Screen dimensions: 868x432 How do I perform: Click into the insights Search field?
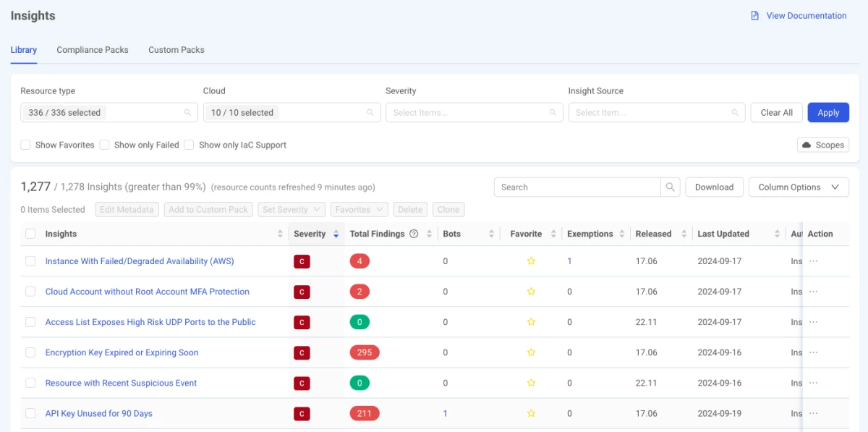[576, 187]
